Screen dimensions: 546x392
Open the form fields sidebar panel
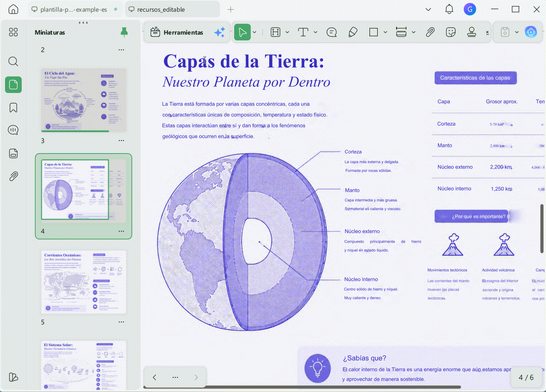point(13,153)
